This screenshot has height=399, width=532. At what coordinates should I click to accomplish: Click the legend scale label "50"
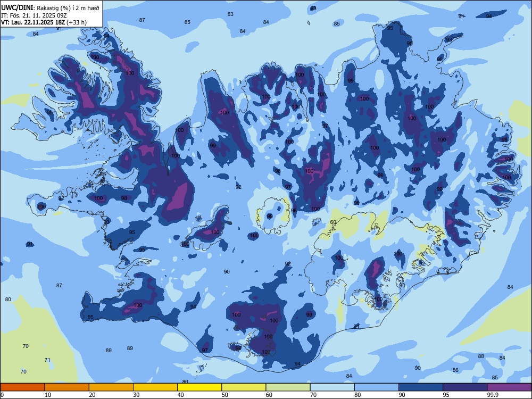pyautogui.click(x=225, y=395)
